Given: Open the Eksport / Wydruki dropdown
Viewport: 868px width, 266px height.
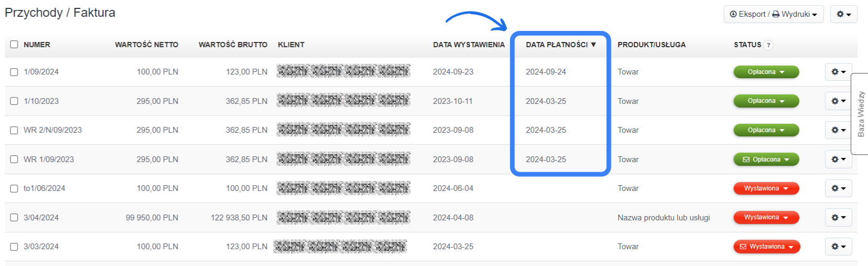Looking at the screenshot, I should pyautogui.click(x=773, y=14).
